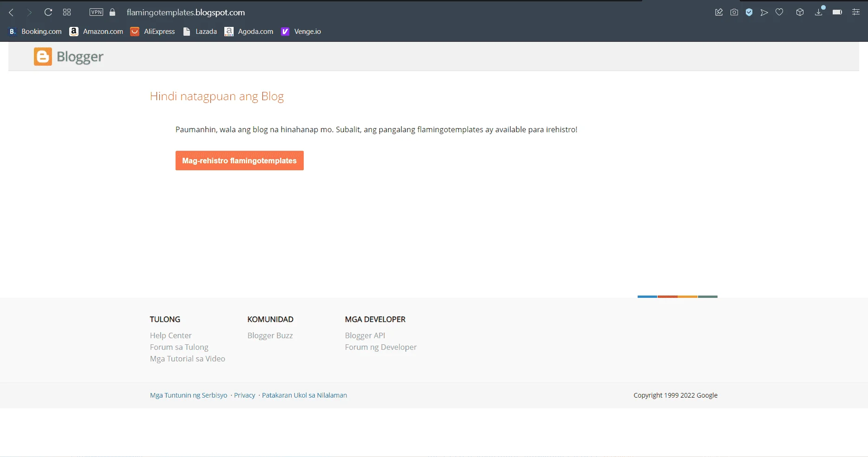Bookmark page with the heart icon

pyautogui.click(x=779, y=13)
